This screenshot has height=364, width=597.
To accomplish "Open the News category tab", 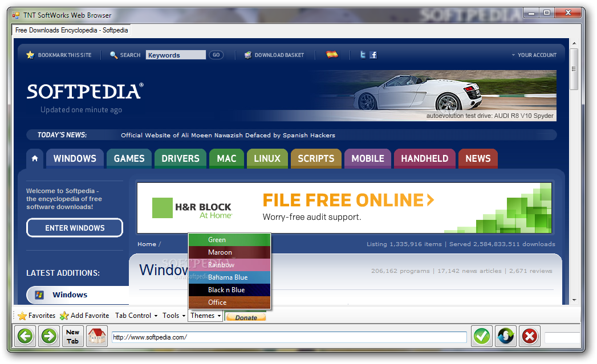I will pyautogui.click(x=478, y=158).
